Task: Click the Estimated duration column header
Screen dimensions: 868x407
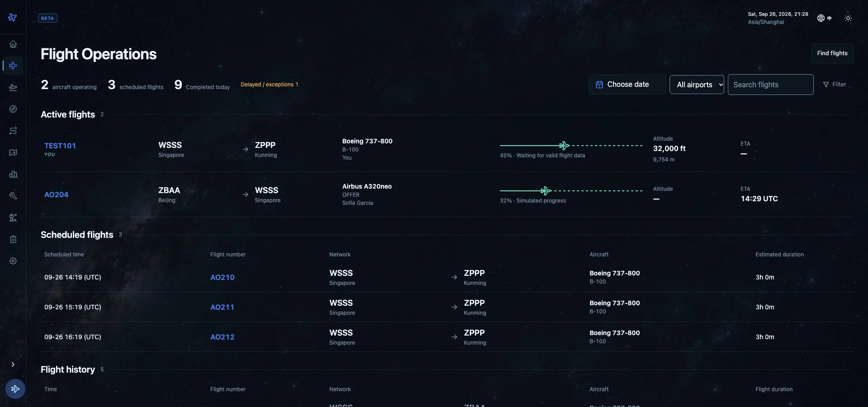Action: click(779, 255)
